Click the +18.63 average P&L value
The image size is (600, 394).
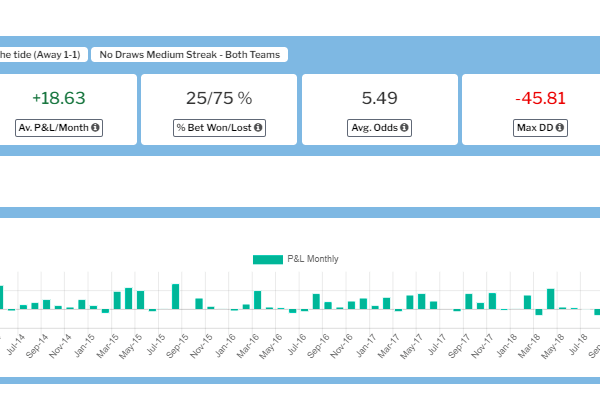coord(59,98)
